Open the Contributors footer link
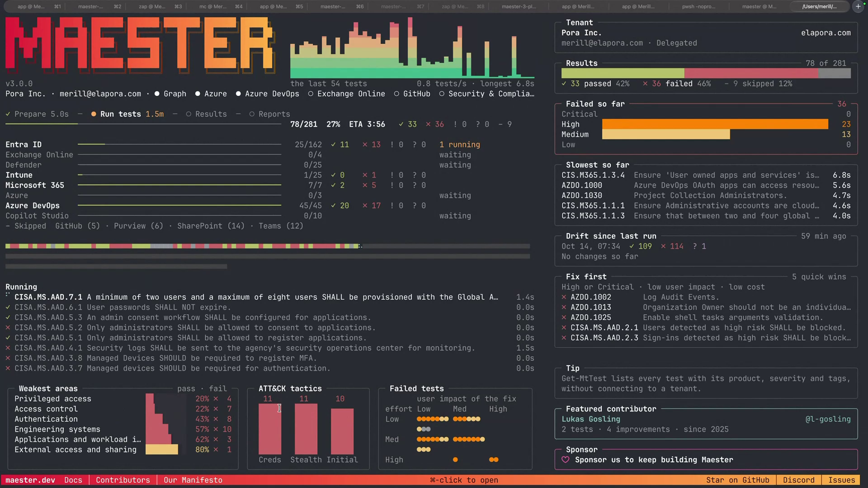Screen dimensions: 868x488 pos(123,480)
